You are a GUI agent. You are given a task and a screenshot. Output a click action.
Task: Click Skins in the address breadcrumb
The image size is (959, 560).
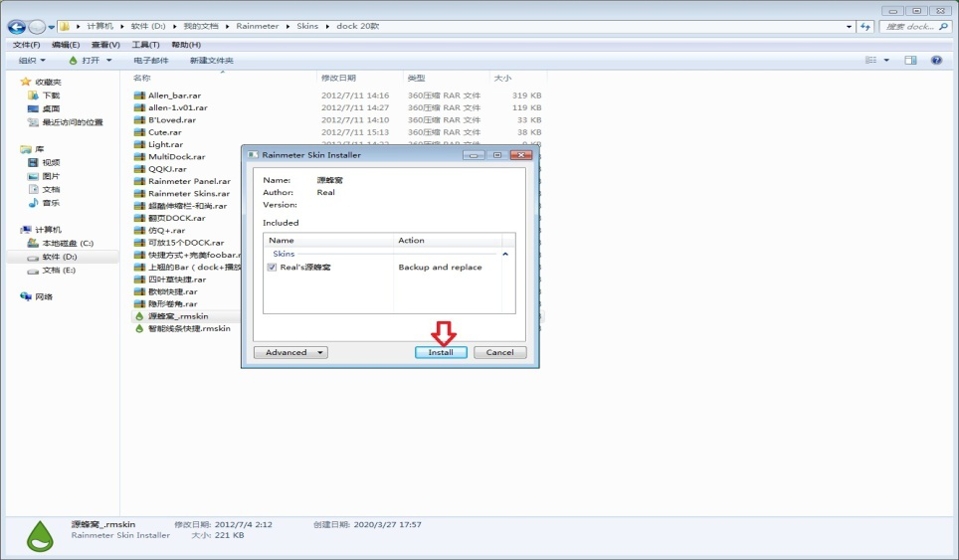[x=307, y=26]
